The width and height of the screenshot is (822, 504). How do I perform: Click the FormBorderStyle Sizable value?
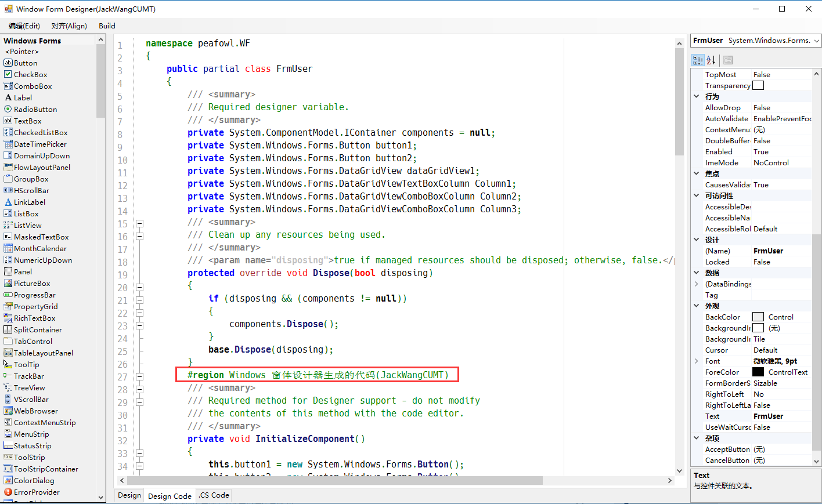782,383
